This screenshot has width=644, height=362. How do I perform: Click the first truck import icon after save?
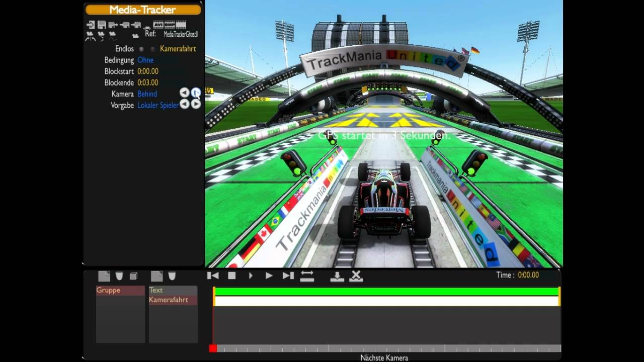pyautogui.click(x=113, y=25)
